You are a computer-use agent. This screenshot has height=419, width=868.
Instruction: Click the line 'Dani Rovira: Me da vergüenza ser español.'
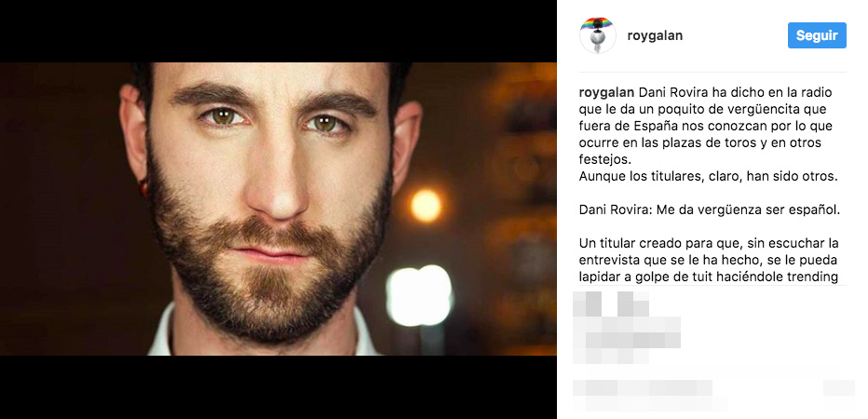click(710, 210)
